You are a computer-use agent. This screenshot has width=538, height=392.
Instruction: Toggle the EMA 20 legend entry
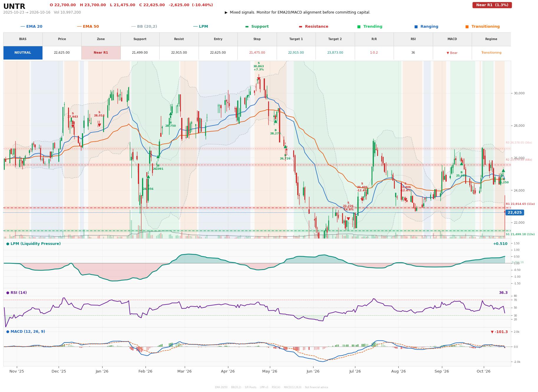pos(31,27)
